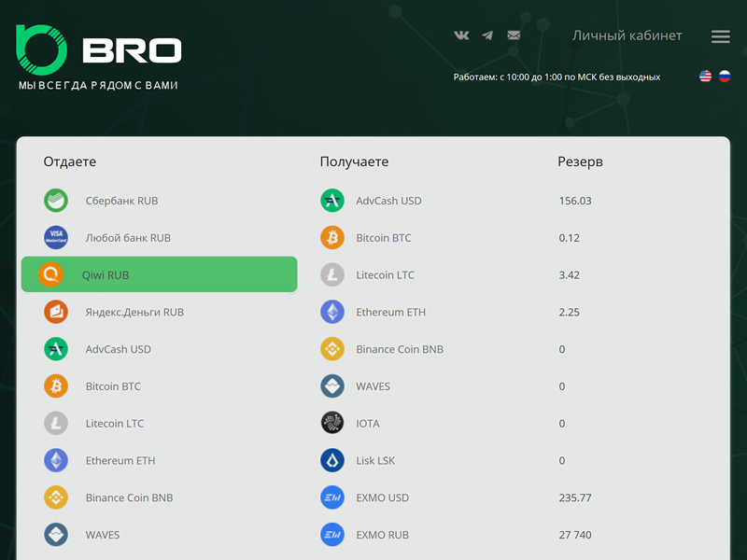The width and height of the screenshot is (747, 560).
Task: Select Сбербанк RUB label to give
Action: coord(121,201)
